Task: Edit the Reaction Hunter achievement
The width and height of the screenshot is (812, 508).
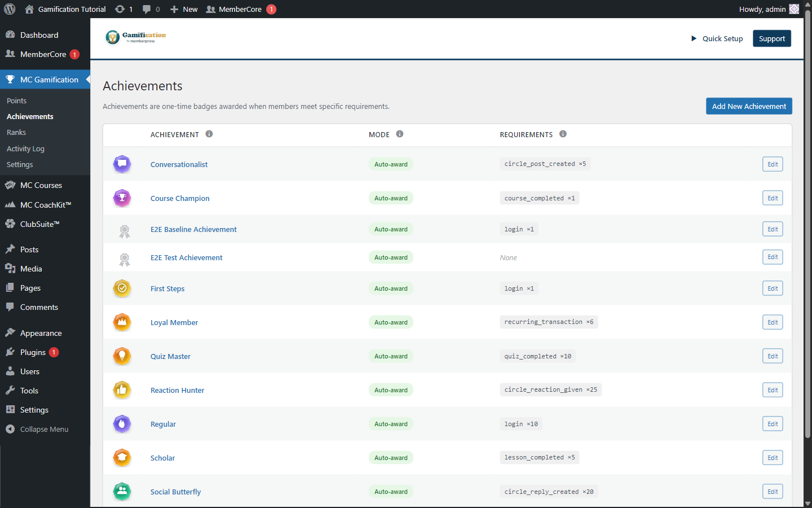Action: point(773,390)
